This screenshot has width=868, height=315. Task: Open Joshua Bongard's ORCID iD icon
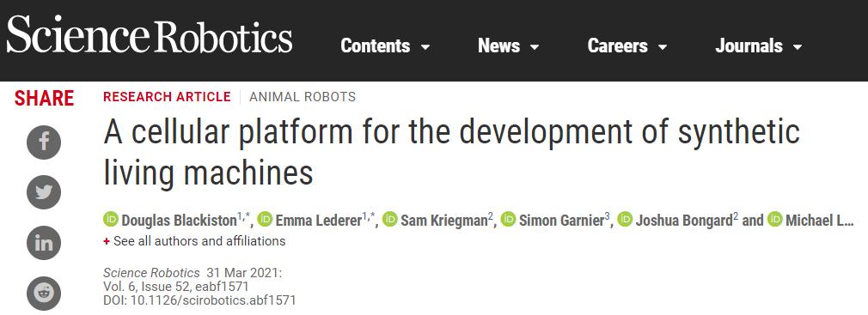(x=625, y=220)
